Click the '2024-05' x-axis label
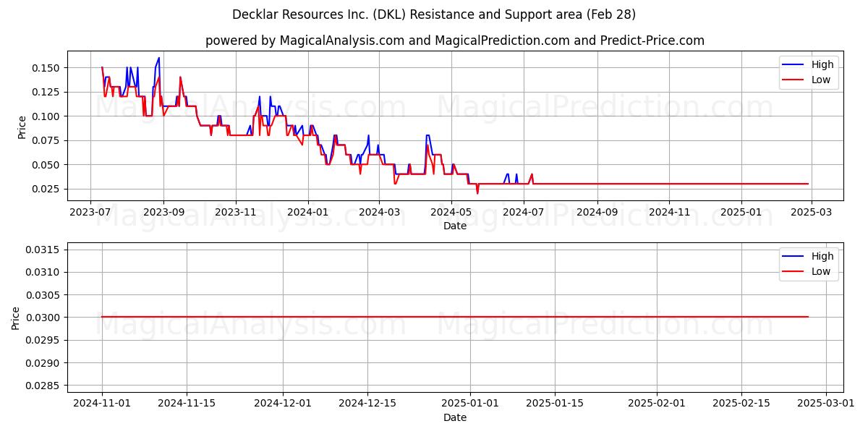Screen dimensions: 868x434 tap(451, 213)
